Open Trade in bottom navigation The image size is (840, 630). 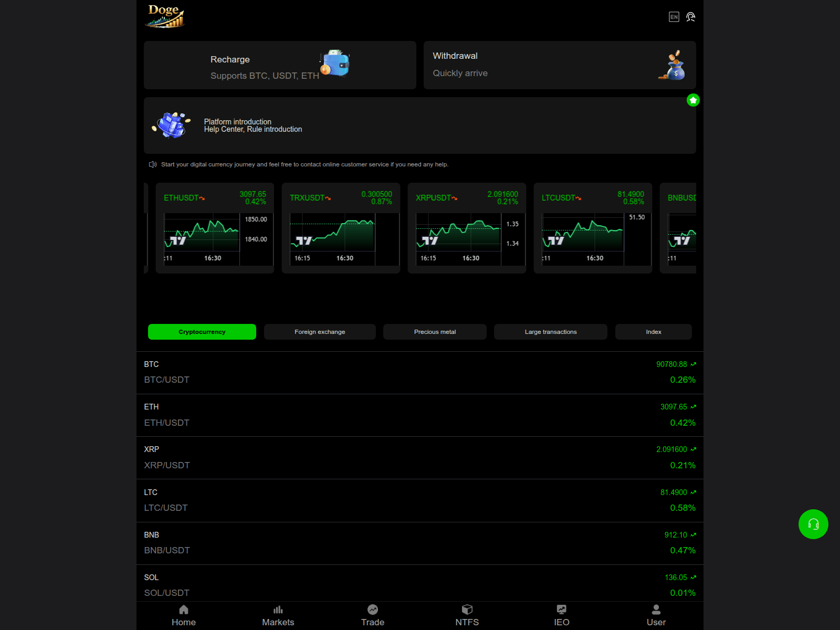373,616
